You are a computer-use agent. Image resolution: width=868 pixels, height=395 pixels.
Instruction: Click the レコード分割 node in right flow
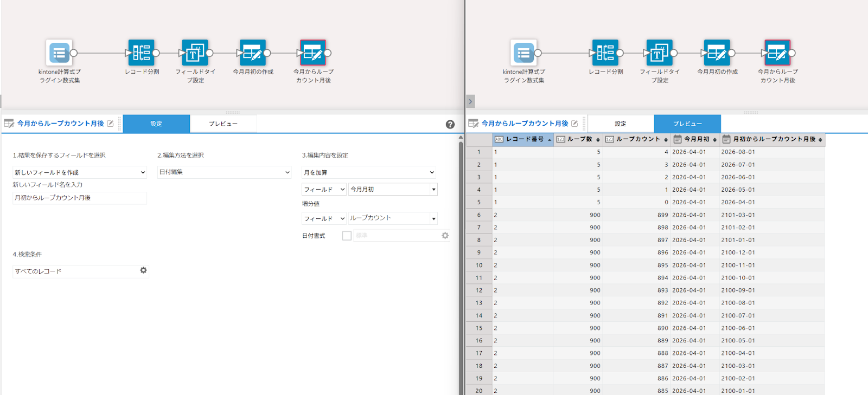pyautogui.click(x=605, y=53)
